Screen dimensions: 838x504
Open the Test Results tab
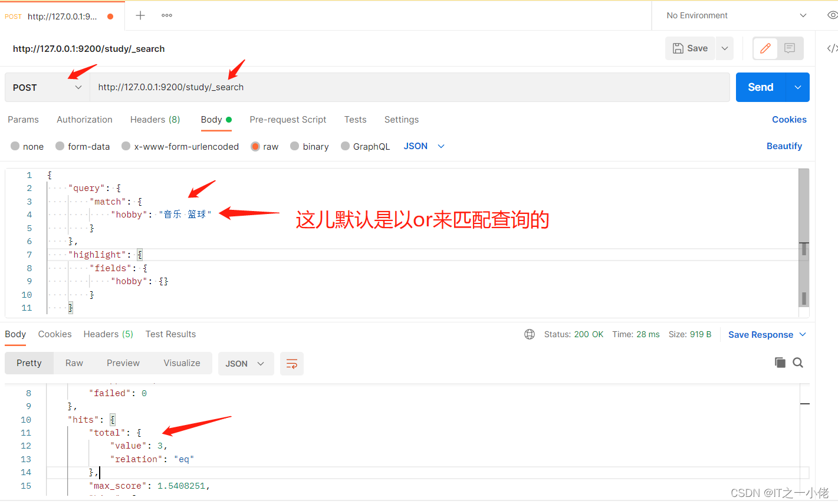coord(170,334)
